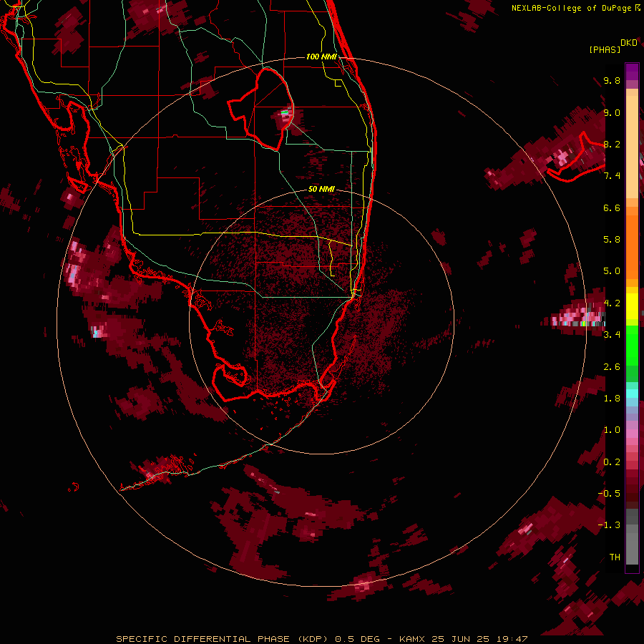Click the Specific Differential Phase KDP caption

222,639
